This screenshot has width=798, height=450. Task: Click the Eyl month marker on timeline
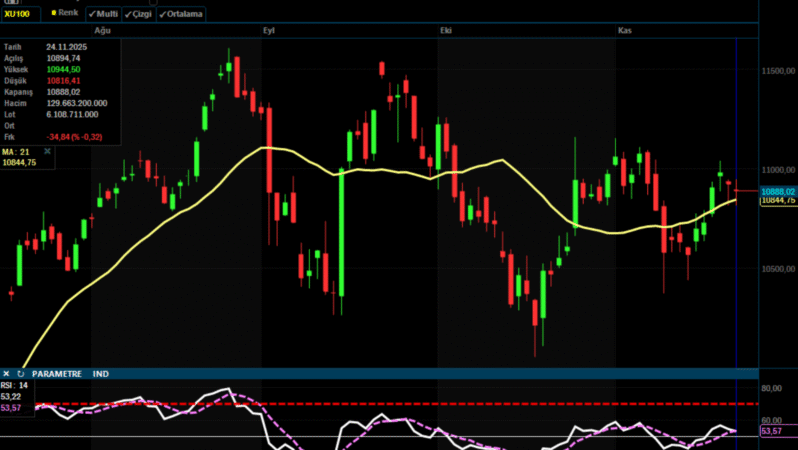[x=268, y=32]
